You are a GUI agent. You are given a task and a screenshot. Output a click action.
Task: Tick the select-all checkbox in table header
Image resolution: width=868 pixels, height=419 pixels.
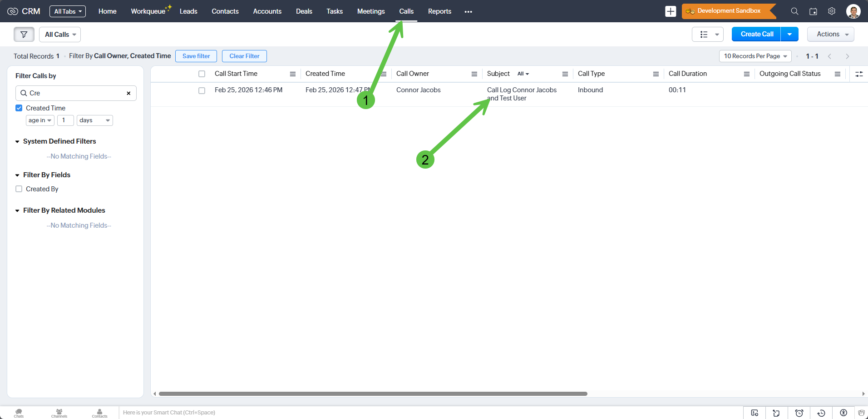[202, 74]
